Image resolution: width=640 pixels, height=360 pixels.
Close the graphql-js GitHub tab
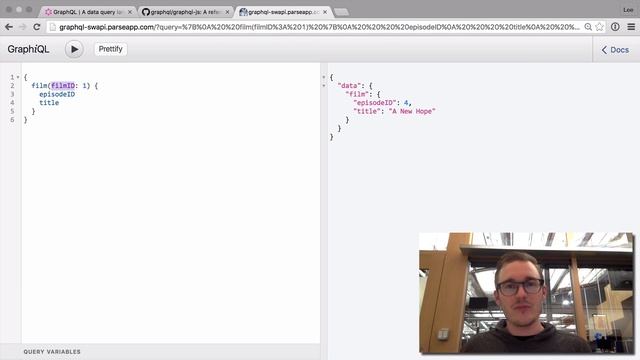(227, 12)
